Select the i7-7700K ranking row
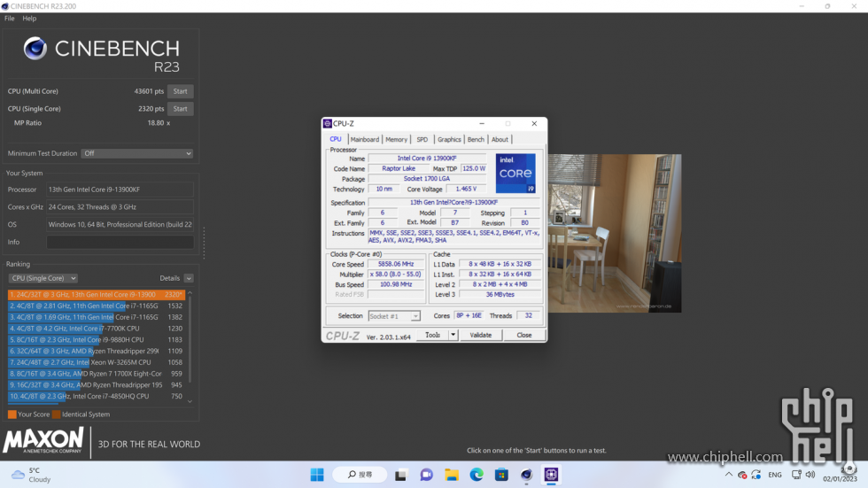This screenshot has height=488, width=868. [97, 329]
